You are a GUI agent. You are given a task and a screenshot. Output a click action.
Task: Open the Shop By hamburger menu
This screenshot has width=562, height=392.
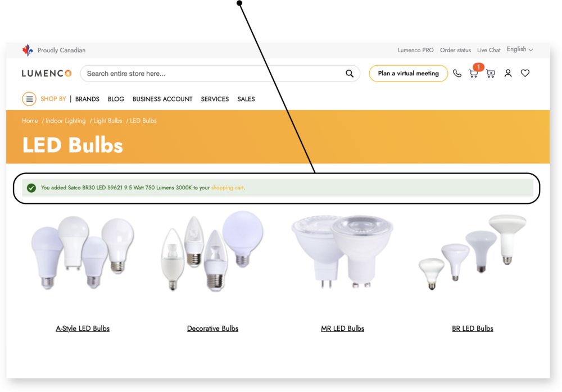coord(29,99)
